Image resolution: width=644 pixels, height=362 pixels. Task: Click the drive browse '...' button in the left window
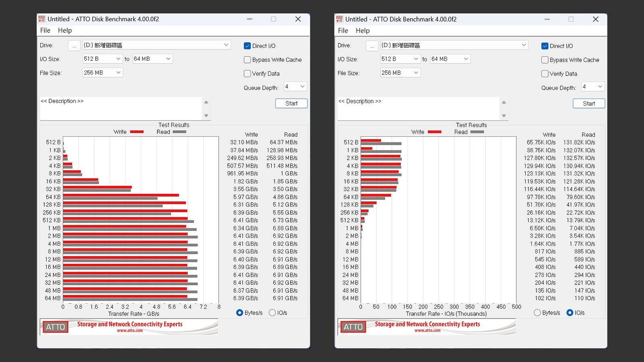coord(74,46)
